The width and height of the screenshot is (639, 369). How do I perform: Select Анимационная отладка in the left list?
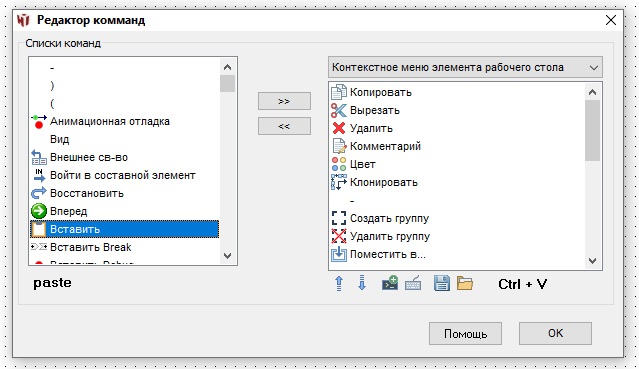point(110,122)
